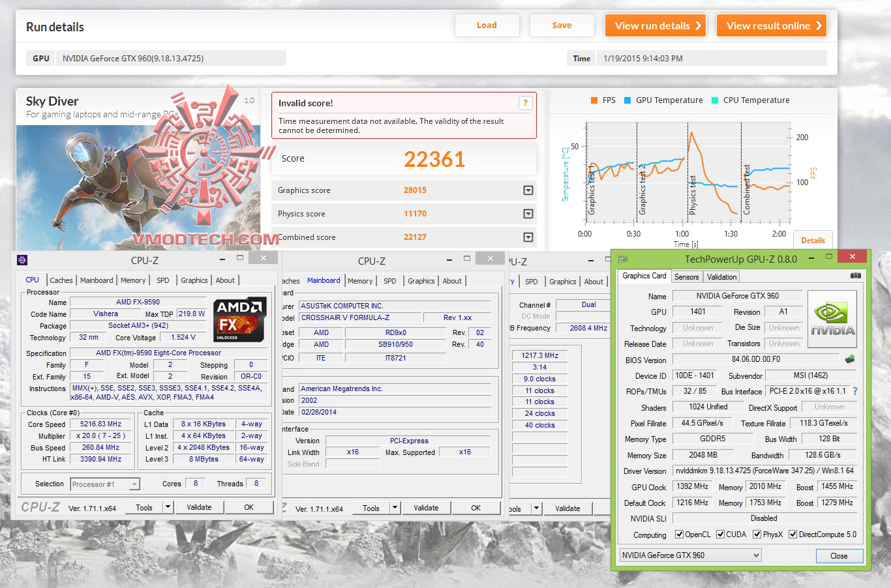Click the Load button in Run details
The height and width of the screenshot is (588, 891).
487,25
